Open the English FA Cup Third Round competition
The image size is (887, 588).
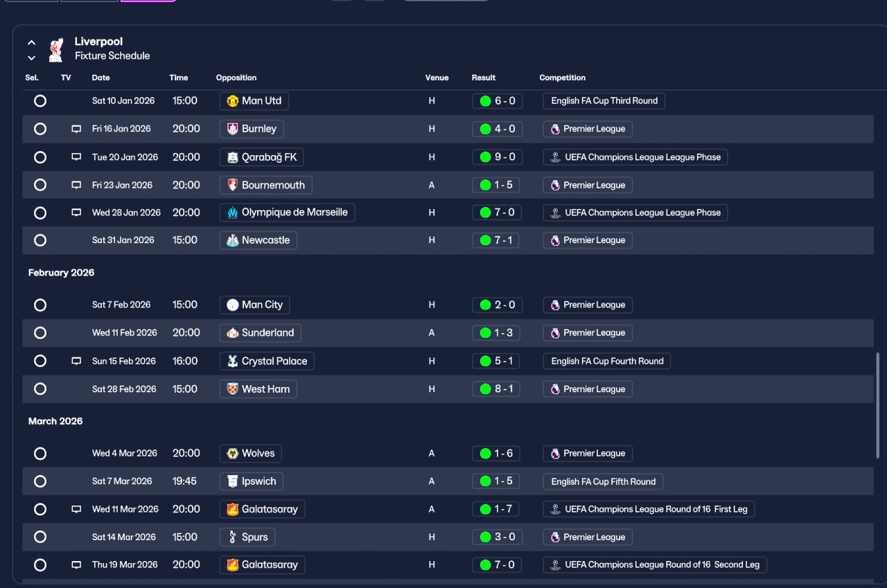click(604, 101)
